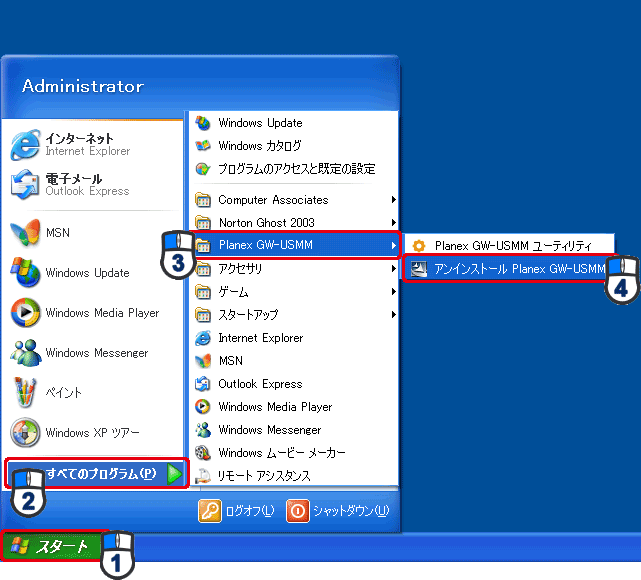Click the Windows Update globe icon in left column
The image size is (641, 580).
coord(25,272)
